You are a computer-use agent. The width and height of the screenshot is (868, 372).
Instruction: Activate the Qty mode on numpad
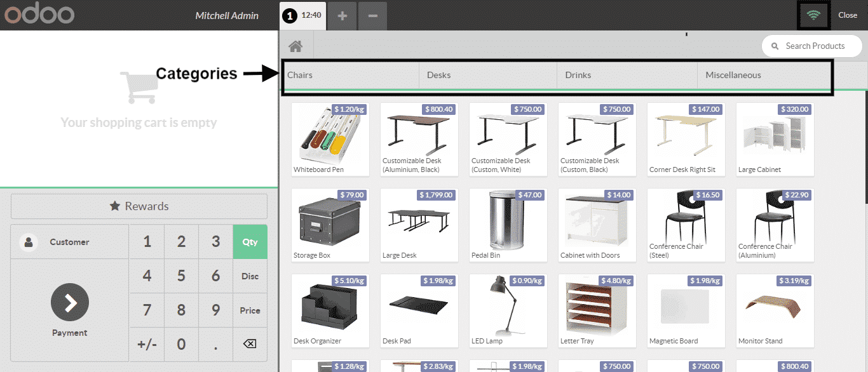250,242
